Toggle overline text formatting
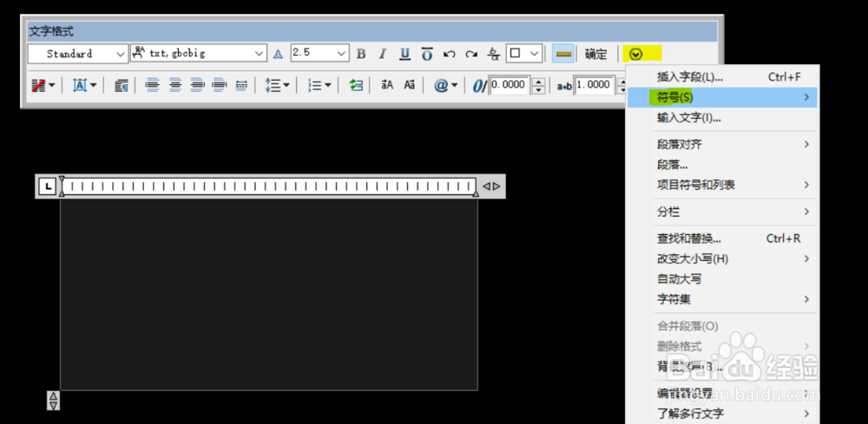This screenshot has height=424, width=868. [x=427, y=54]
